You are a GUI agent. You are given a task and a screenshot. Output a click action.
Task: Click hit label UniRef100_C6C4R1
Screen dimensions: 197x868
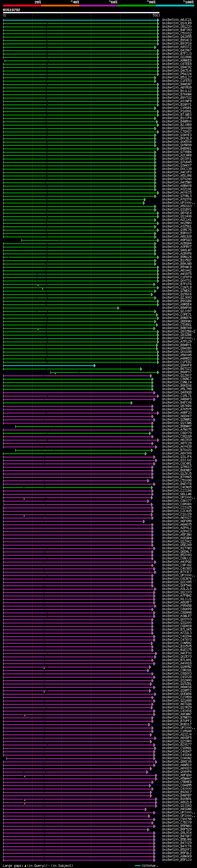(x=177, y=464)
